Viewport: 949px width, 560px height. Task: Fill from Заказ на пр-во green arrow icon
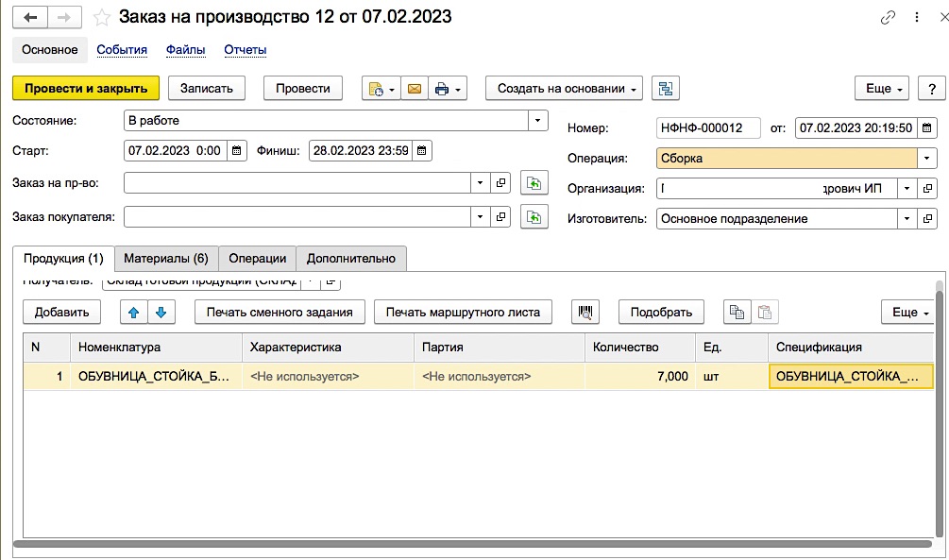(x=534, y=183)
